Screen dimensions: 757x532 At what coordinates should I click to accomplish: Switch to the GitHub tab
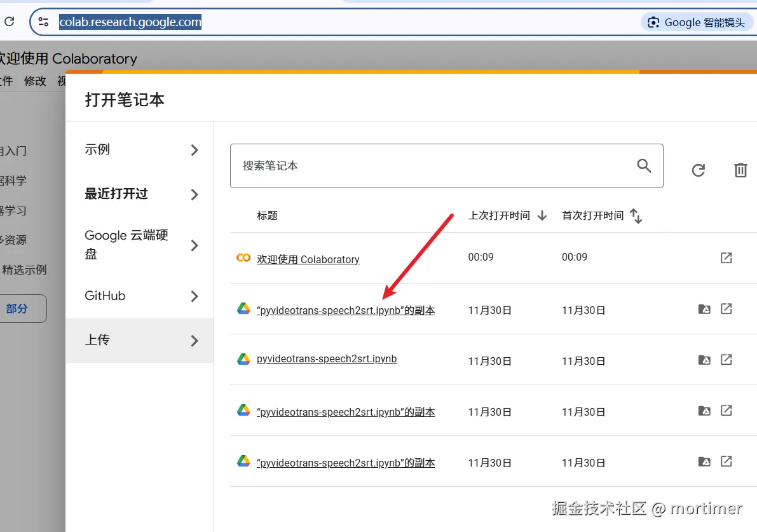point(140,296)
